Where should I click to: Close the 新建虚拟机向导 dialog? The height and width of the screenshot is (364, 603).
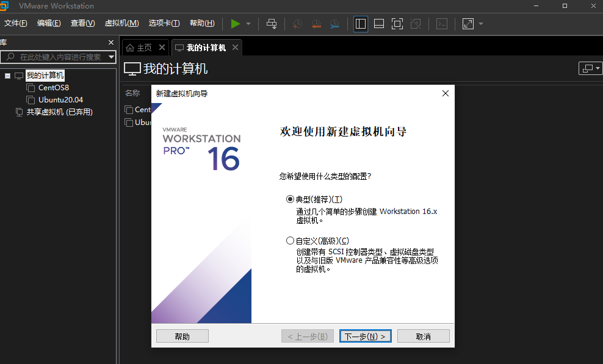(446, 93)
